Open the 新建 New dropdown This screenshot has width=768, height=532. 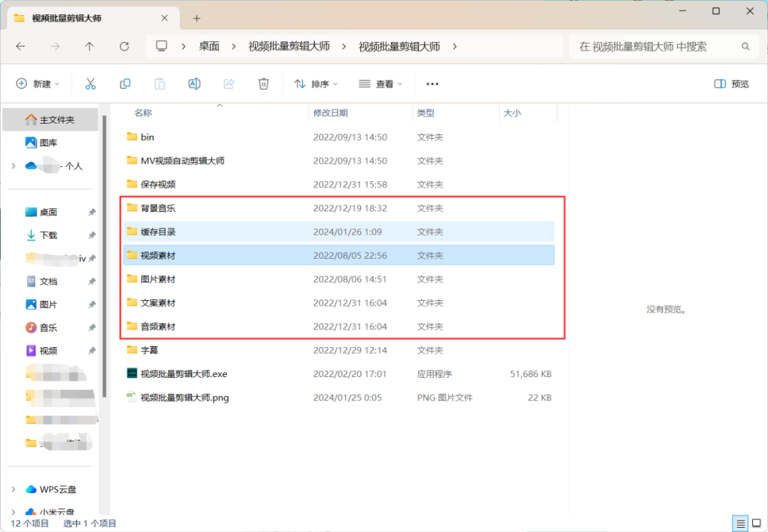point(38,84)
